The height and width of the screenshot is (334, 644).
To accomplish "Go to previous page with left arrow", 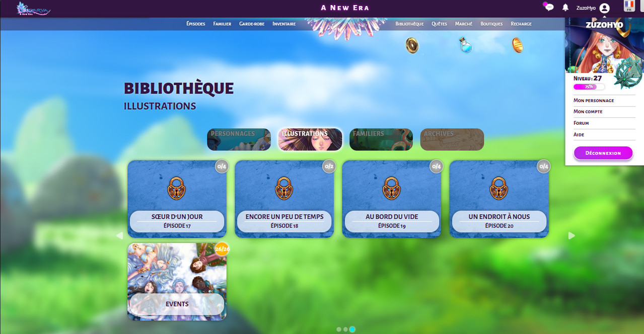I will click(x=119, y=235).
